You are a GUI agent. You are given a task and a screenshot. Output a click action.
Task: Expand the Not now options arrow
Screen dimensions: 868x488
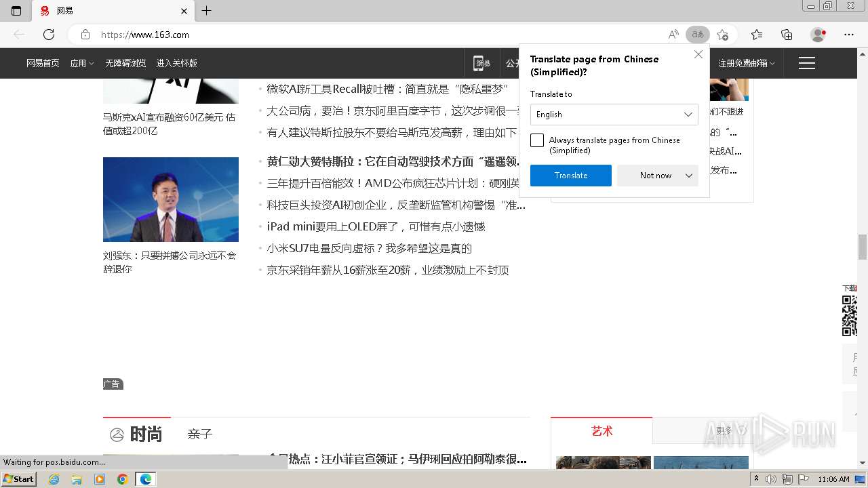point(689,176)
